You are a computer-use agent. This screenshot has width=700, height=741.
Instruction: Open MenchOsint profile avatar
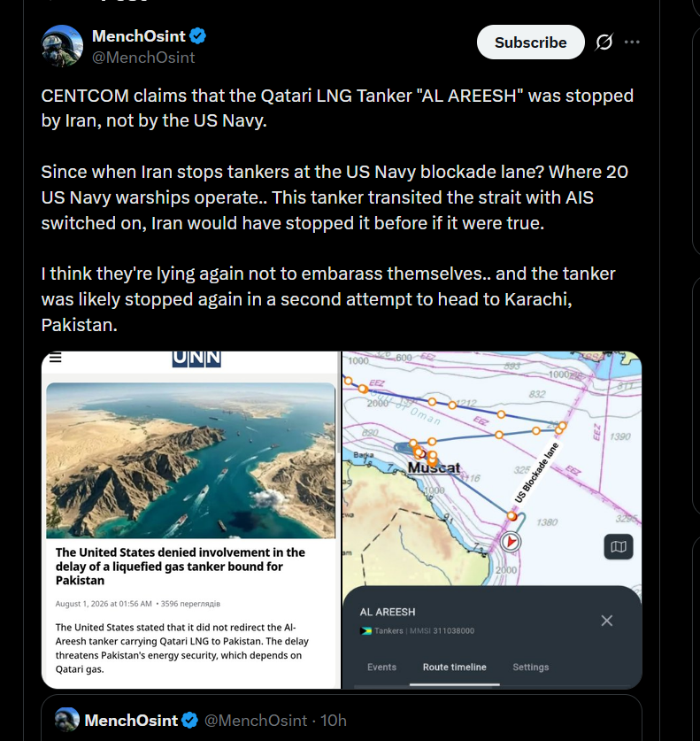(62, 46)
